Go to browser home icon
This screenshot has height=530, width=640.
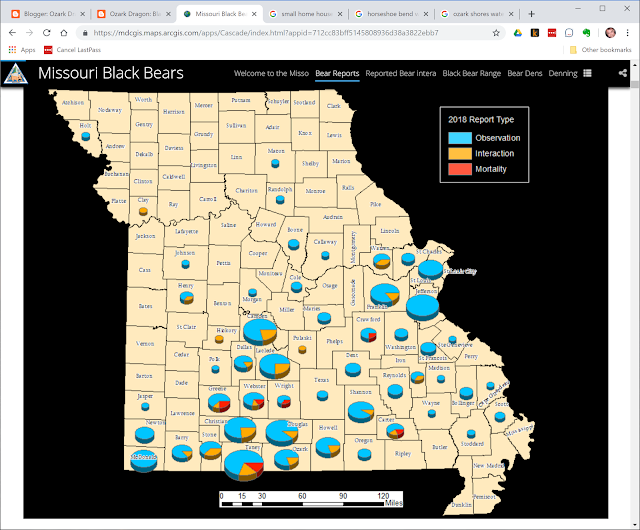[x=64, y=33]
